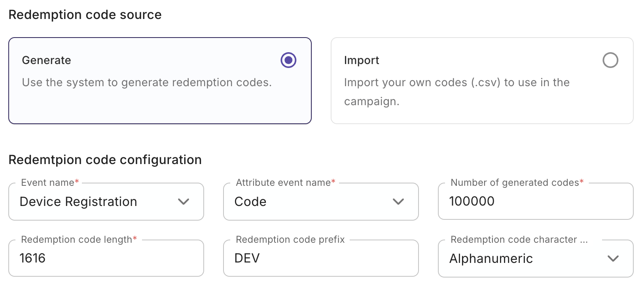This screenshot has height=287, width=644.
Task: Expand the Attribute event name chevron
Action: click(x=398, y=202)
